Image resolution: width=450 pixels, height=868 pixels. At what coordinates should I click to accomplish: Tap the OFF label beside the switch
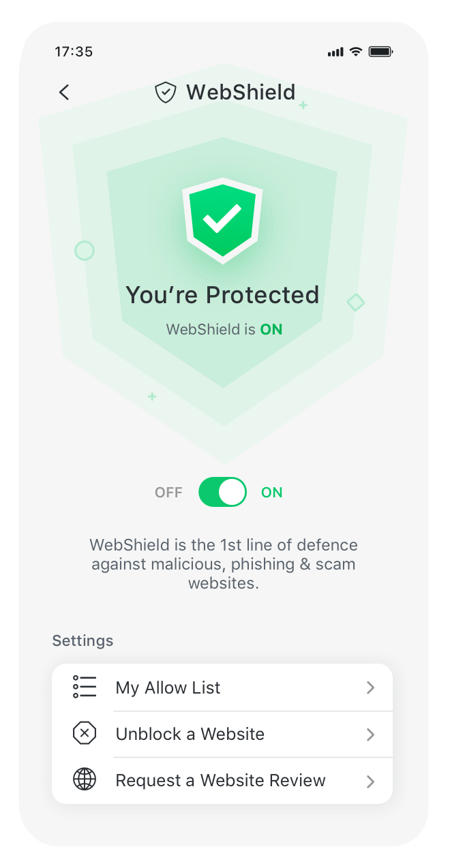pos(168,492)
